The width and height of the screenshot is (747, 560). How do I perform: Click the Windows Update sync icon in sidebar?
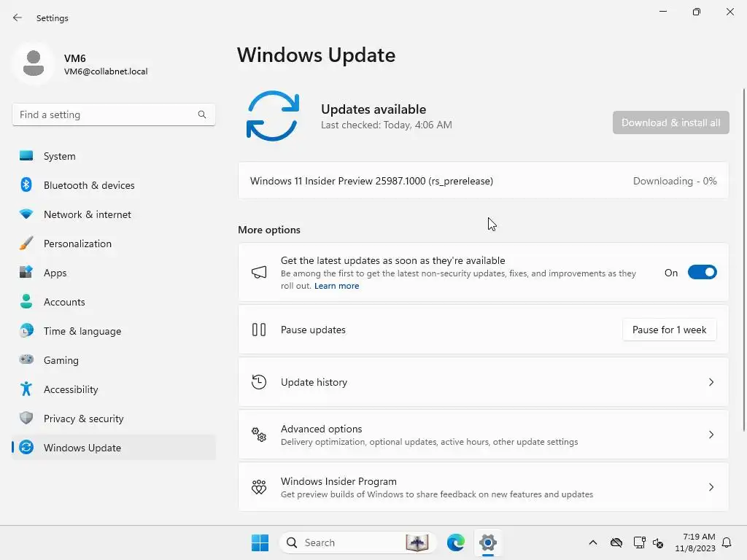[26, 447]
